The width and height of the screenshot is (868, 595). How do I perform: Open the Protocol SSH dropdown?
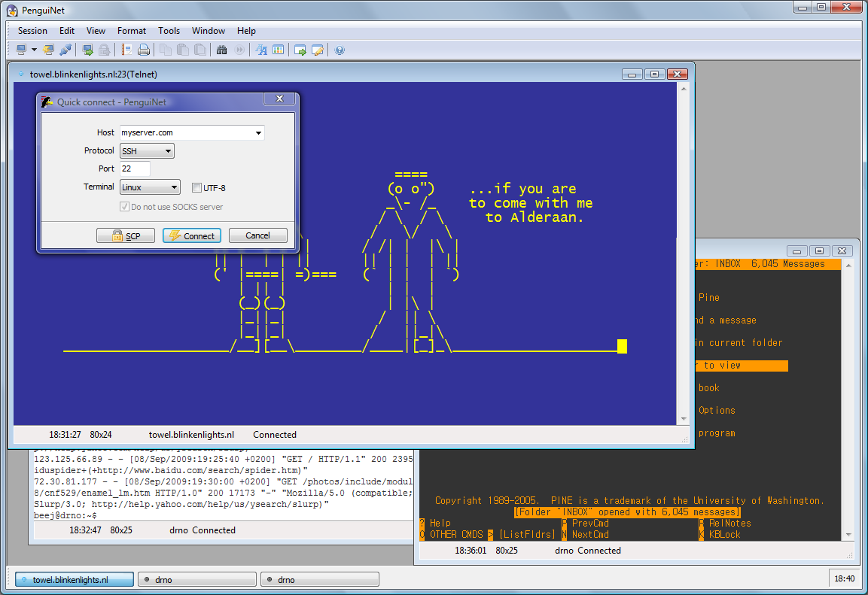coord(147,151)
